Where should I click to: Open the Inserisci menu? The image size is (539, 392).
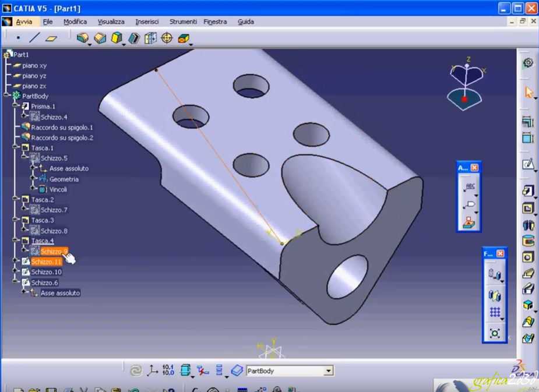coord(146,22)
